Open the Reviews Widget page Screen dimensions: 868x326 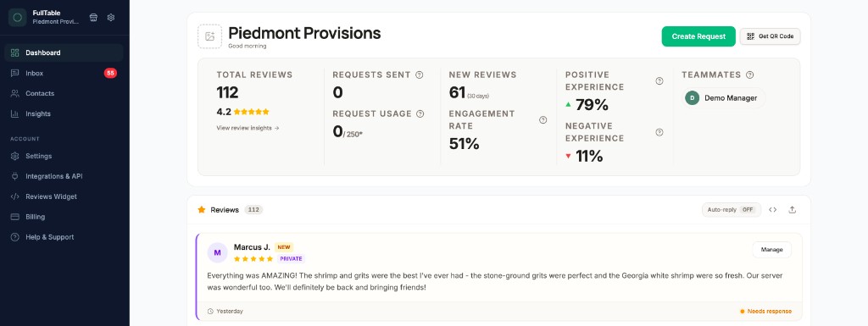click(x=64, y=196)
